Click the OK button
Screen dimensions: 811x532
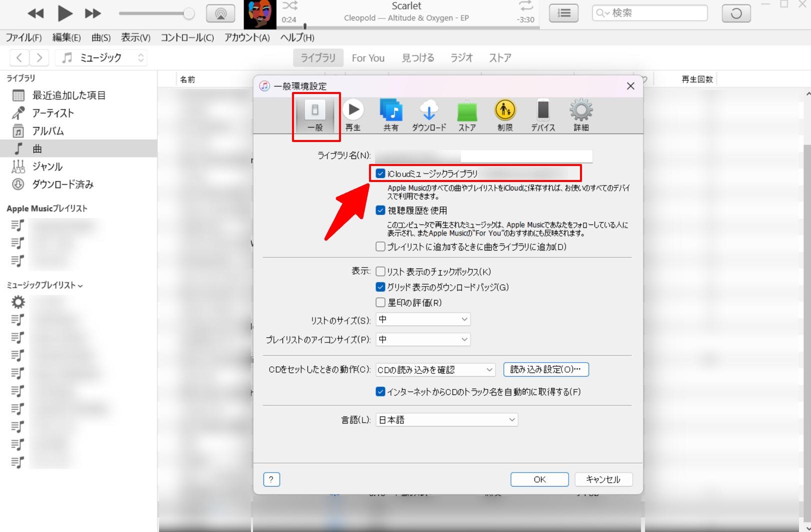pyautogui.click(x=539, y=479)
